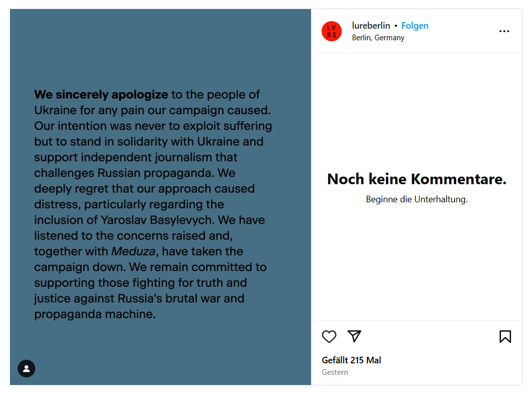532x393 pixels.
Task: Follow lureberlin with the Folgen button
Action: tap(415, 26)
